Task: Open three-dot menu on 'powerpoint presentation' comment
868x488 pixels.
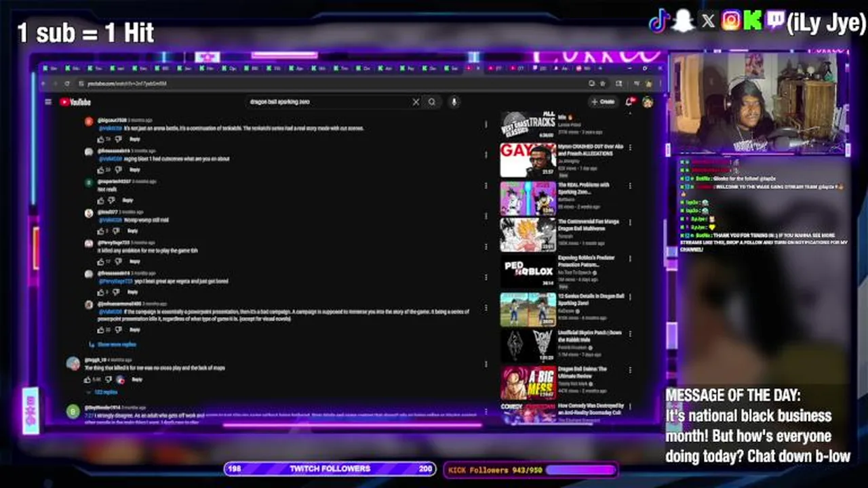Action: tap(486, 308)
